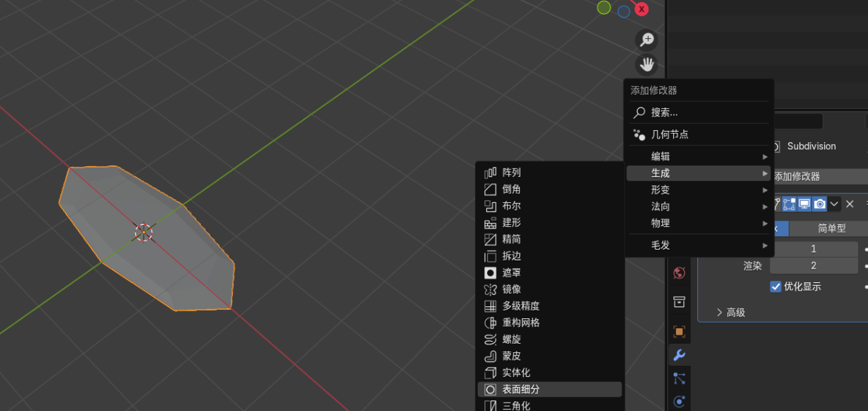Toggle the 优化显示 checkbox
This screenshot has height=411, width=868.
tap(775, 286)
